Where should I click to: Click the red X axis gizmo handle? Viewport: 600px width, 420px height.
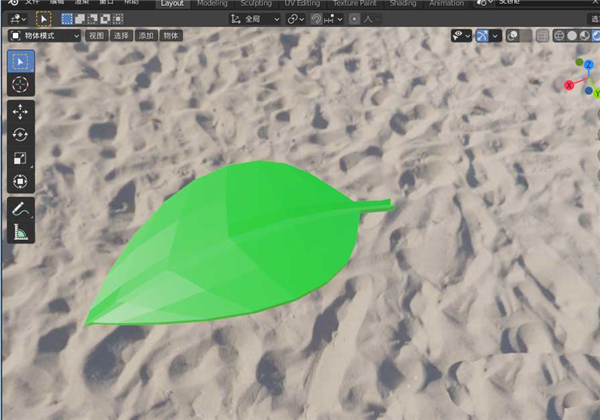click(x=569, y=86)
